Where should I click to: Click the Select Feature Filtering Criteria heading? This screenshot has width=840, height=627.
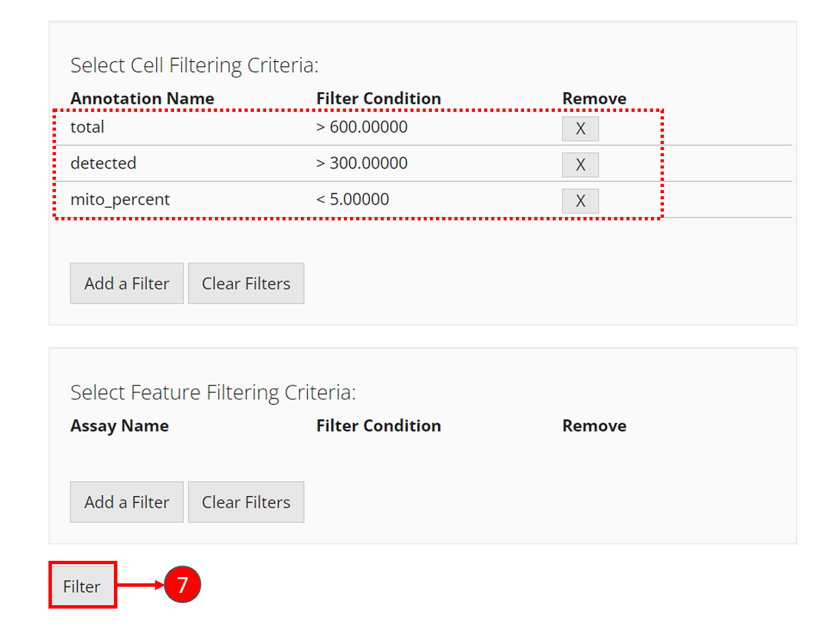213,393
